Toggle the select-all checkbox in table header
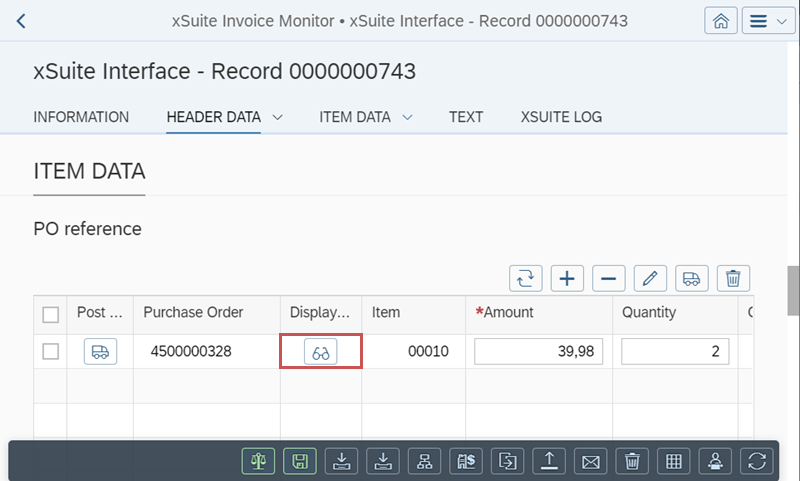This screenshot has height=481, width=800. (x=50, y=315)
